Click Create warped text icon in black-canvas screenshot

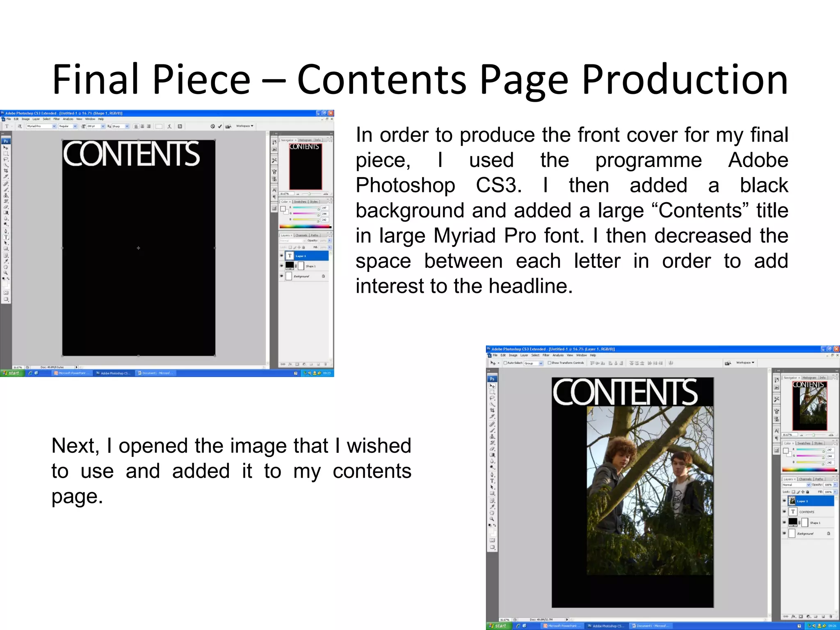169,126
